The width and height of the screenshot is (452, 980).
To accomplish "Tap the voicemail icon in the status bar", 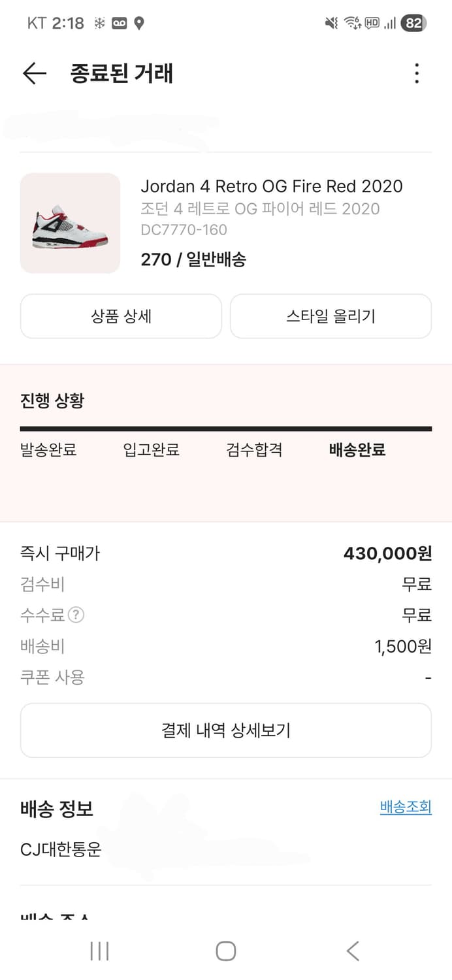I will pyautogui.click(x=120, y=22).
